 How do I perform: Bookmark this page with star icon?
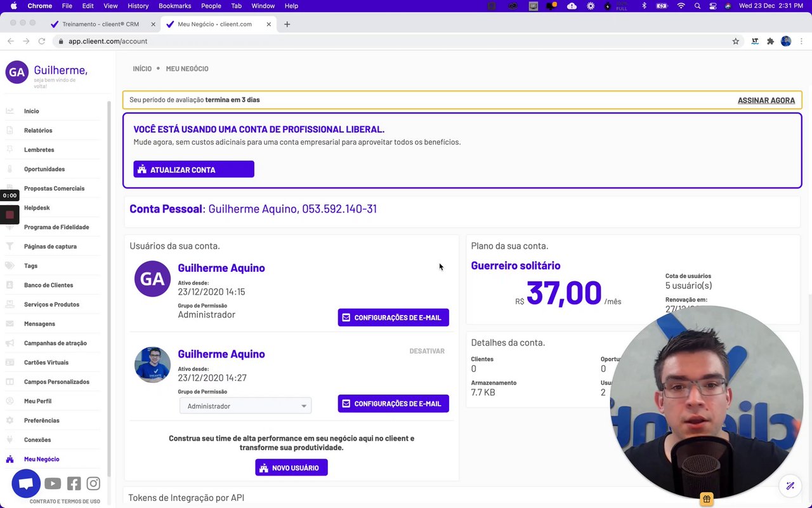[x=736, y=41]
